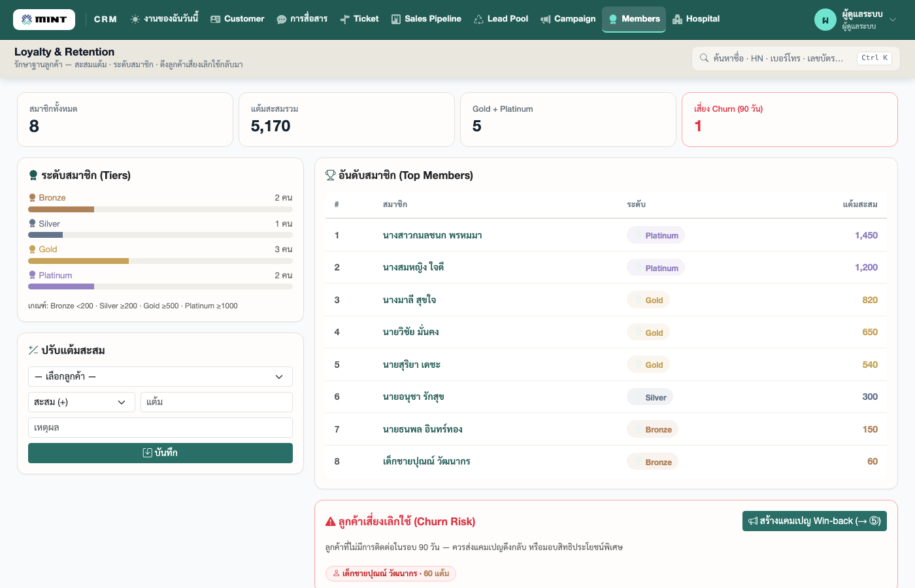
Task: Click the green บันทึก save button
Action: (160, 453)
